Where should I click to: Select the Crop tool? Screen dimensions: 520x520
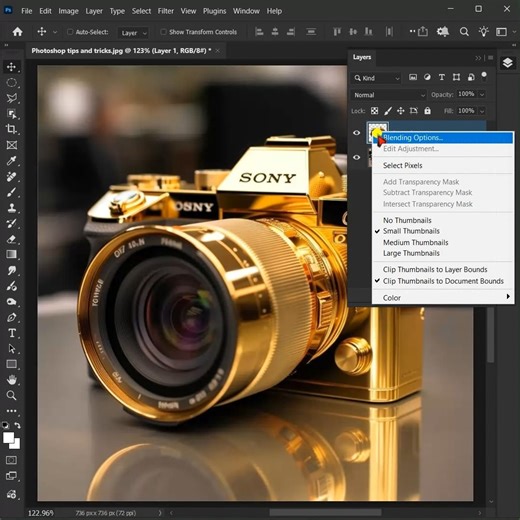pos(12,129)
